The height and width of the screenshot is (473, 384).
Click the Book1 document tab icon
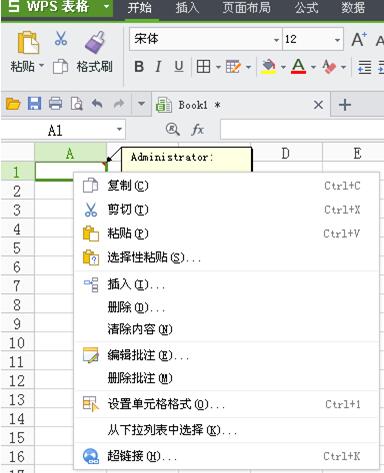point(164,105)
